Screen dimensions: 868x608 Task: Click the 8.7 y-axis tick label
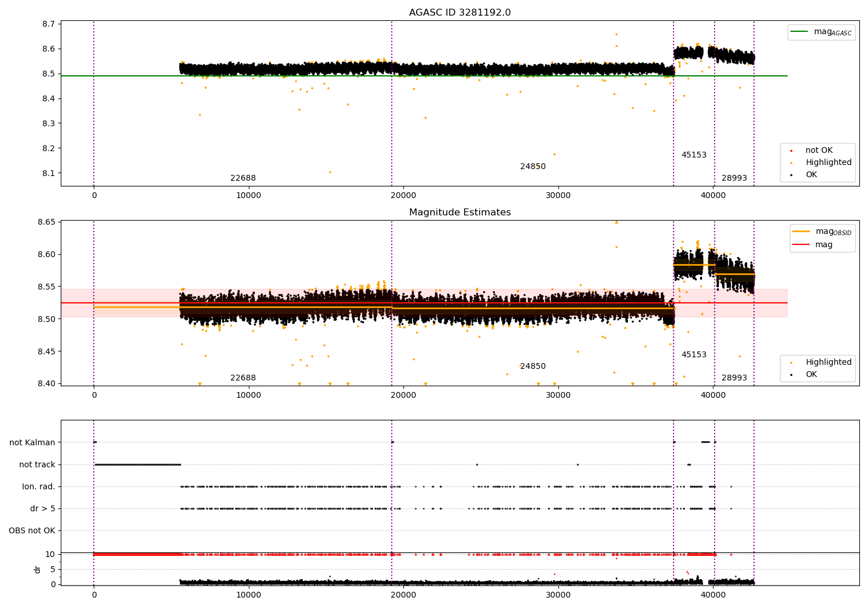point(49,24)
